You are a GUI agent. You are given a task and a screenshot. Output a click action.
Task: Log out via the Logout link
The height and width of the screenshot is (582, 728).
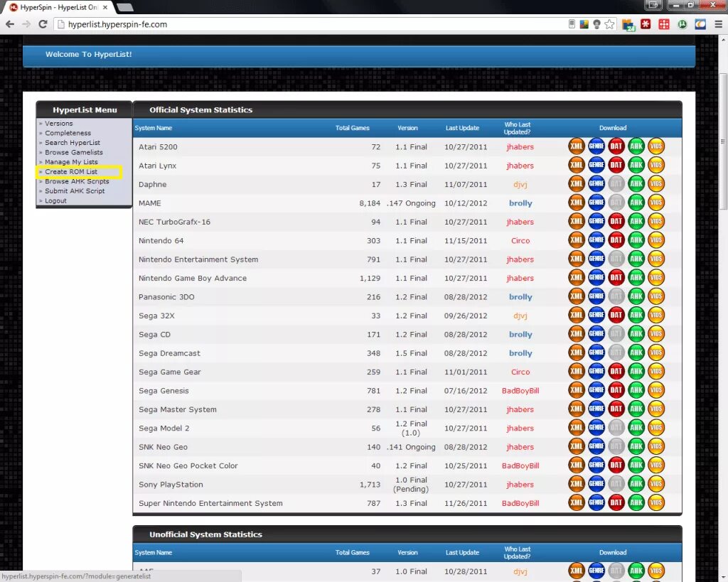pyautogui.click(x=55, y=201)
